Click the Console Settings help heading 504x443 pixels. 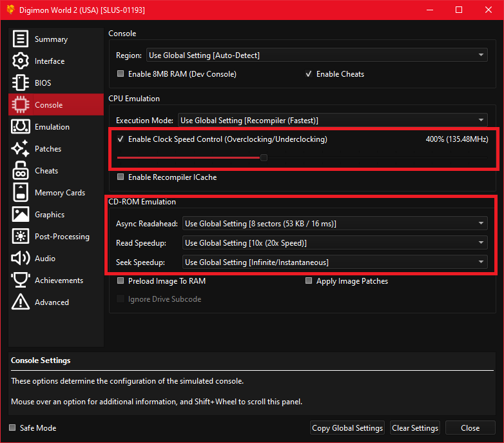click(41, 360)
